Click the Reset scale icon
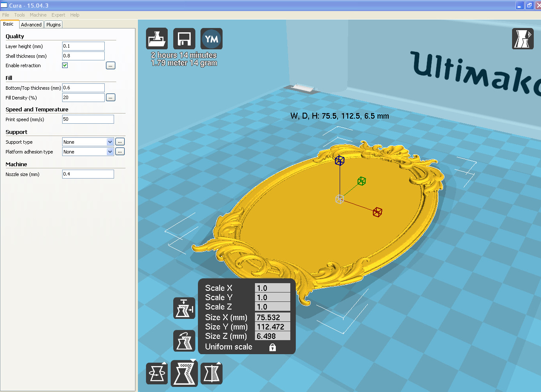The height and width of the screenshot is (392, 541). coord(184,341)
